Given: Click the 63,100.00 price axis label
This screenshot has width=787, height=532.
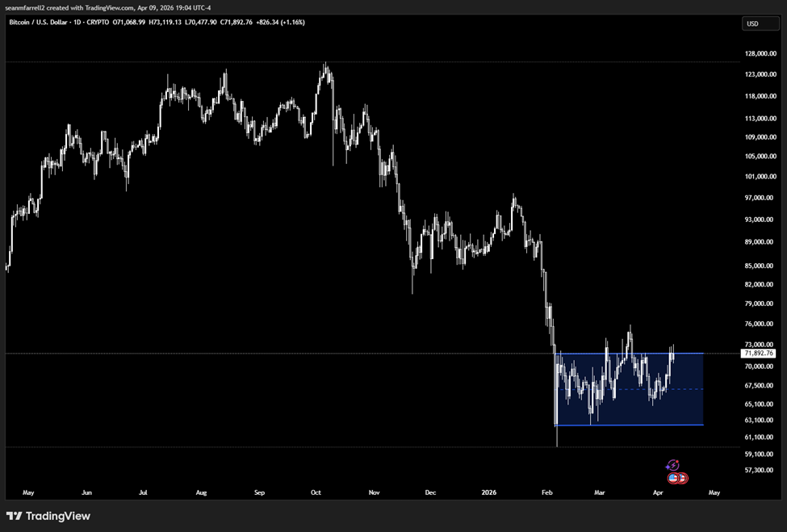Looking at the screenshot, I should point(759,420).
